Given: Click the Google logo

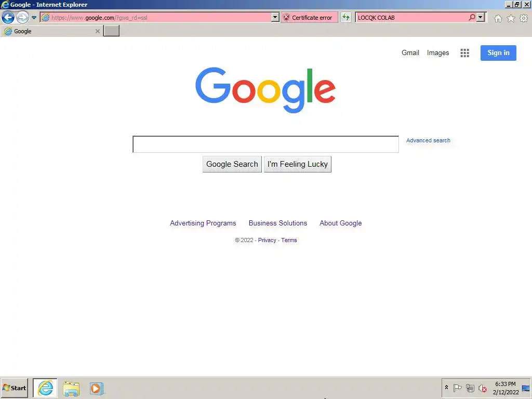Looking at the screenshot, I should [x=265, y=90].
